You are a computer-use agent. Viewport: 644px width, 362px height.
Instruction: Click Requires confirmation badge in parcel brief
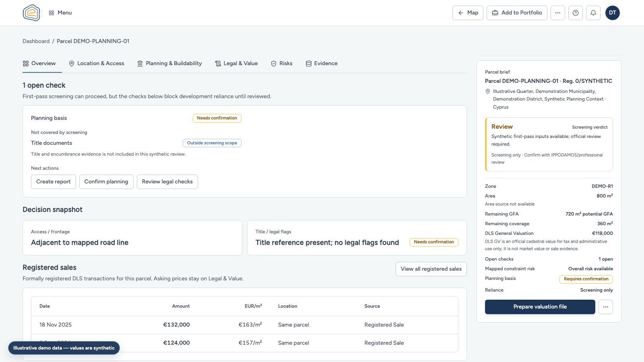(586, 279)
